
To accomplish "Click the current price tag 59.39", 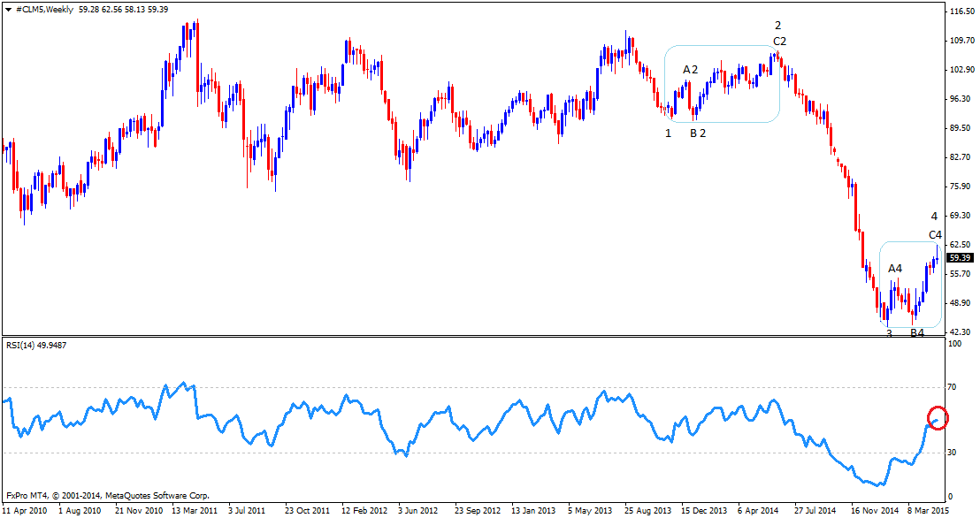I will (959, 258).
